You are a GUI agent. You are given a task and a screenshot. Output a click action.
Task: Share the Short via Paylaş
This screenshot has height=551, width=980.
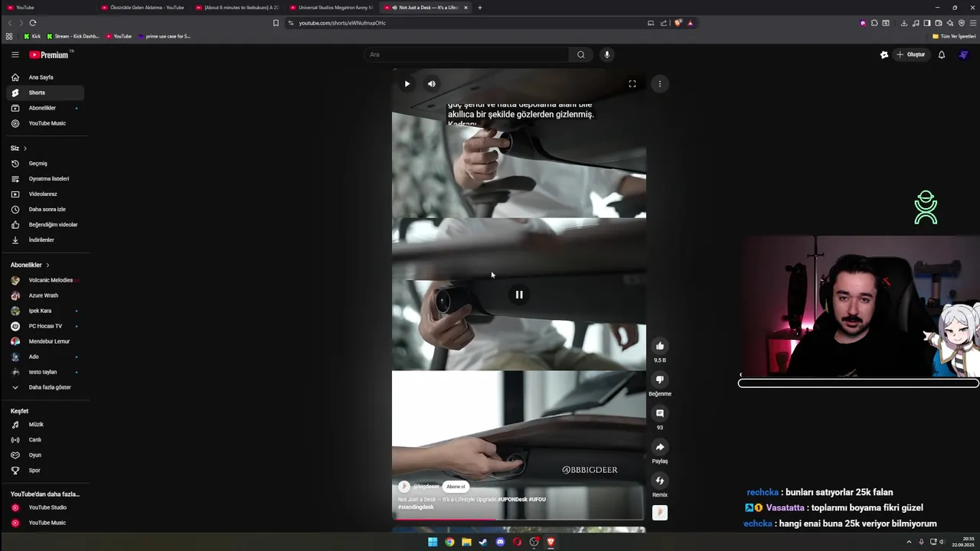(660, 447)
